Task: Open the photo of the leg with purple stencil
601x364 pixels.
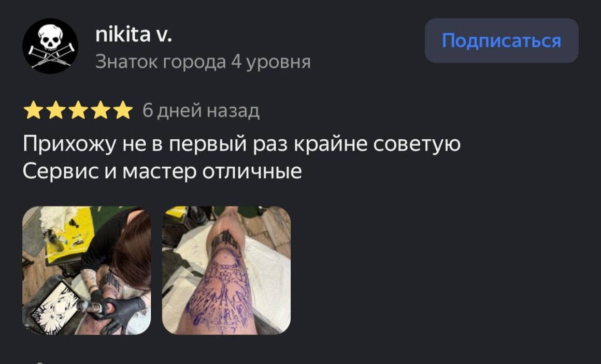Action: pyautogui.click(x=226, y=270)
